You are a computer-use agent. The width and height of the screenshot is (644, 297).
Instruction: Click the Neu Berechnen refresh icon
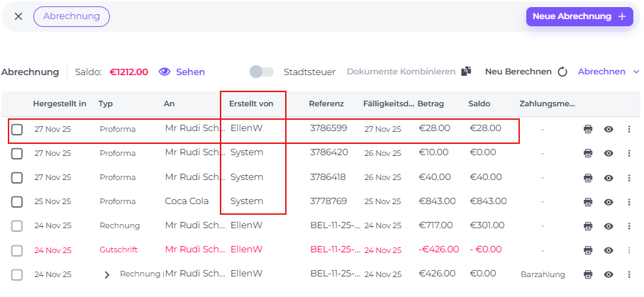562,72
